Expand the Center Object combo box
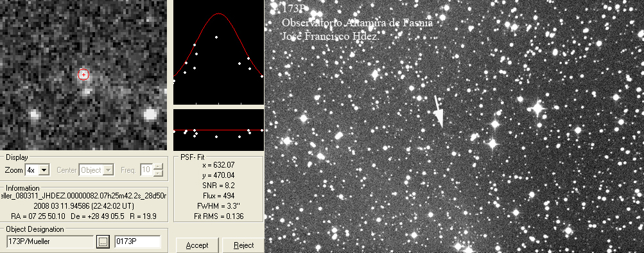Image resolution: width=644 pixels, height=253 pixels. click(96, 170)
